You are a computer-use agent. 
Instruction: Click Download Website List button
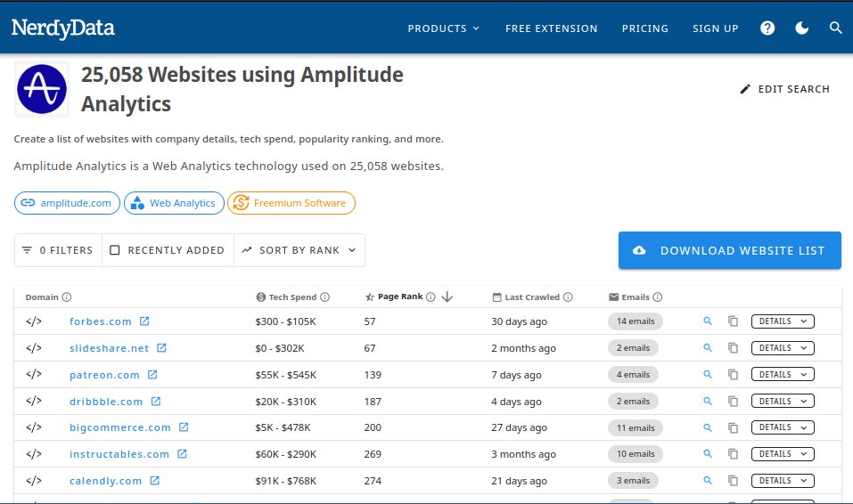tap(729, 250)
